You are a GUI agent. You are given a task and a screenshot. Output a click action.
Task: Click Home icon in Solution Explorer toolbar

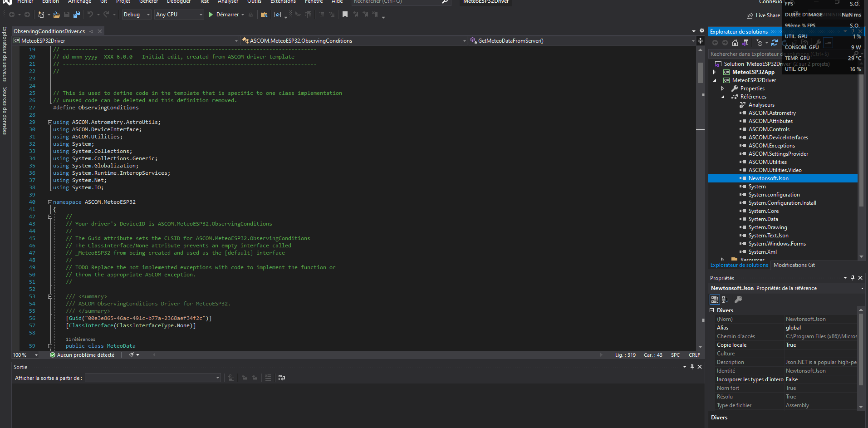point(735,43)
